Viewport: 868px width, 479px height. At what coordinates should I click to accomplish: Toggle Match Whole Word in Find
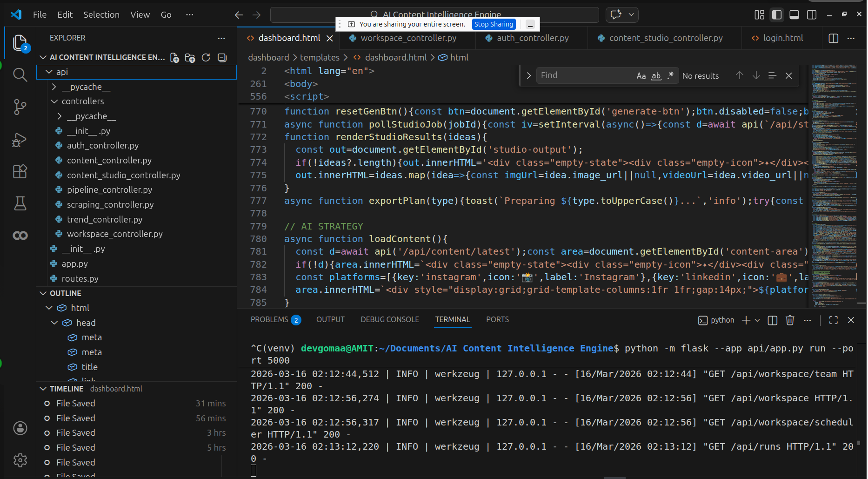click(656, 76)
